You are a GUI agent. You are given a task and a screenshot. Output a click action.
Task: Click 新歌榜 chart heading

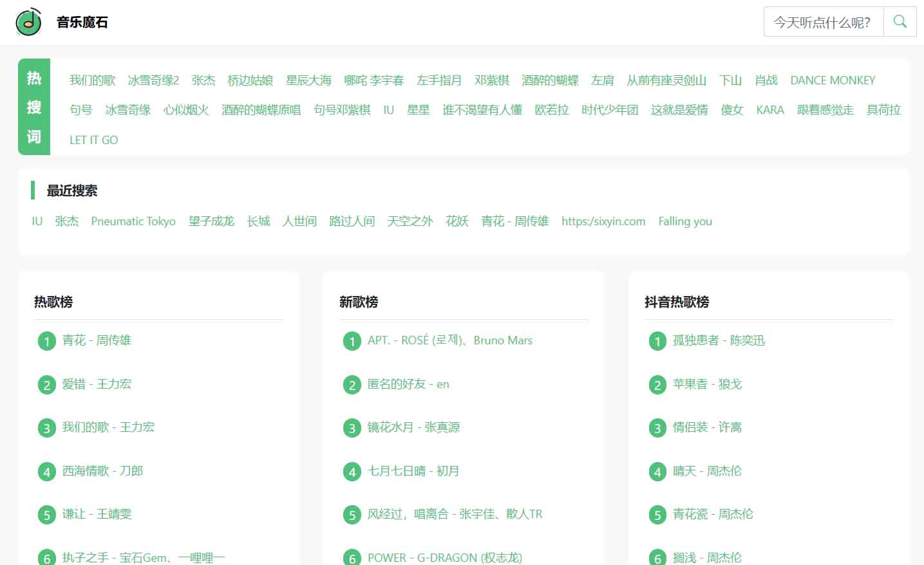359,302
